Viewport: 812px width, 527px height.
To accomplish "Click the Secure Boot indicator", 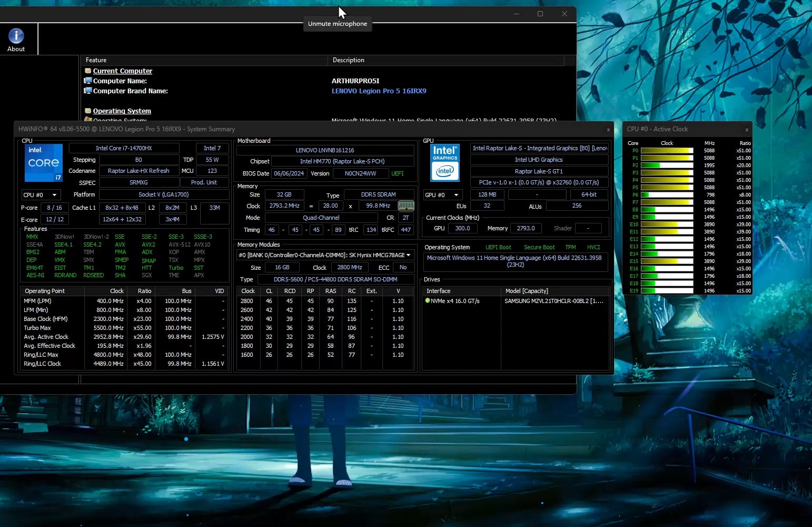I will (x=539, y=247).
